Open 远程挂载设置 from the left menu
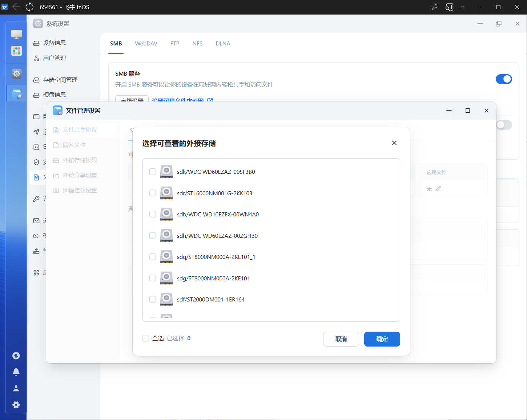The width and height of the screenshot is (527, 420). pos(79,190)
